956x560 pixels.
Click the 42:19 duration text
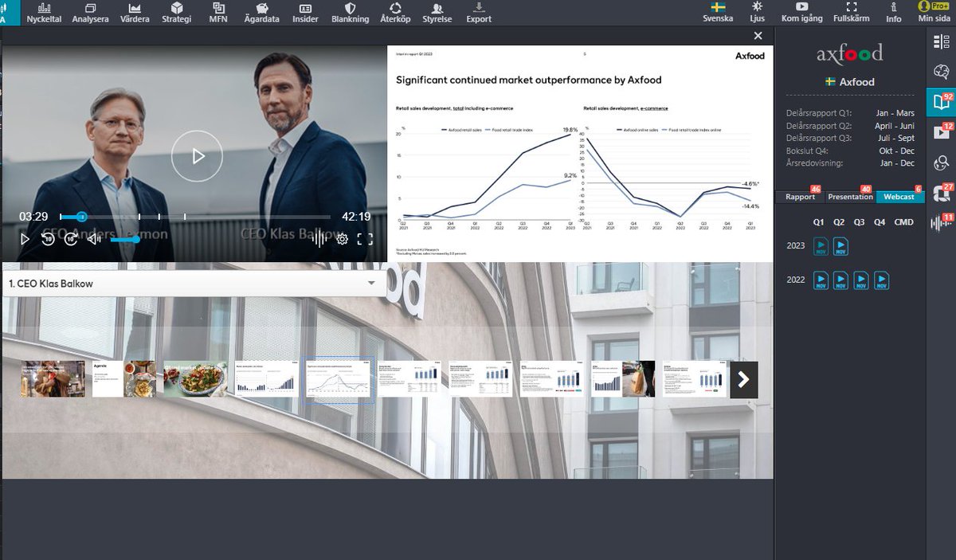(356, 217)
